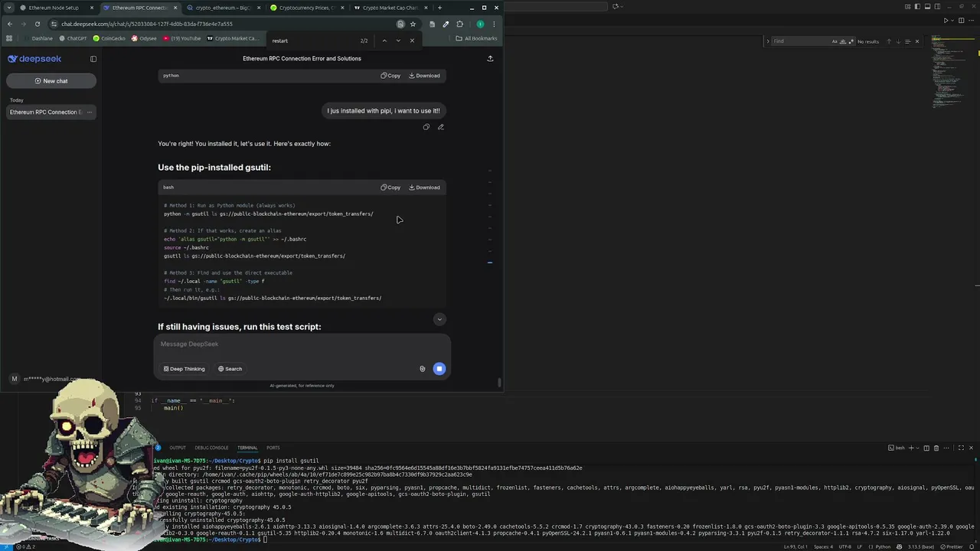Reload the DeepSeek page
980x551 pixels.
click(x=37, y=24)
